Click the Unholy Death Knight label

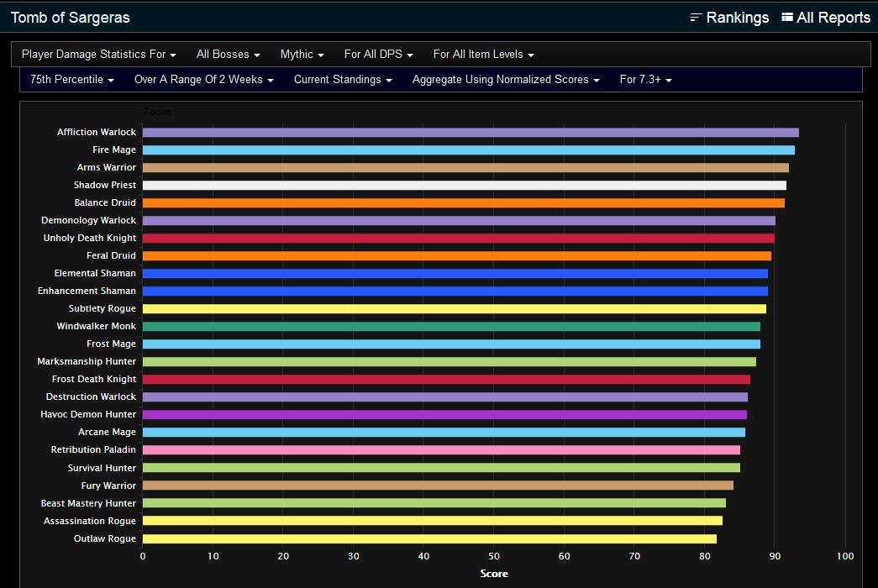[x=90, y=238]
